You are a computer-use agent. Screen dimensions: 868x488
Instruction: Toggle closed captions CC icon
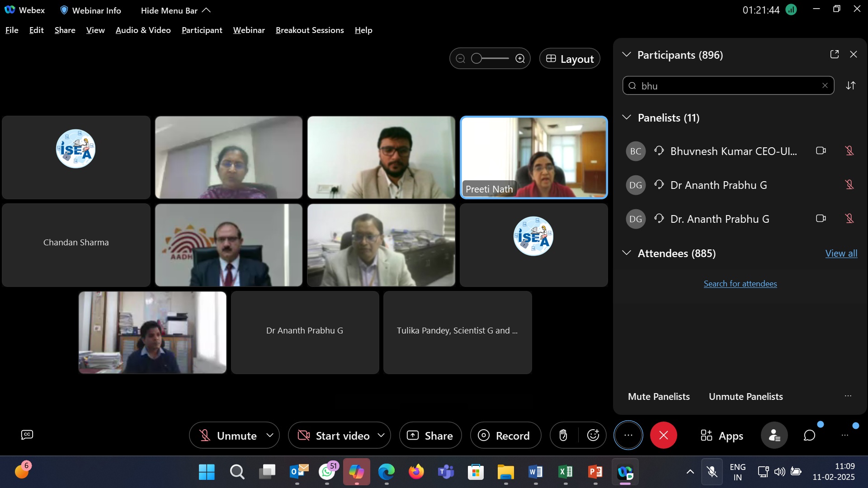point(27,435)
